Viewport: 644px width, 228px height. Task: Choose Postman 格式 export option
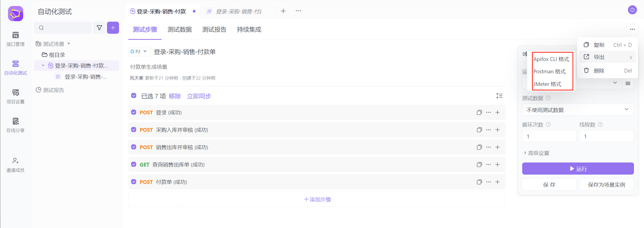pos(549,72)
